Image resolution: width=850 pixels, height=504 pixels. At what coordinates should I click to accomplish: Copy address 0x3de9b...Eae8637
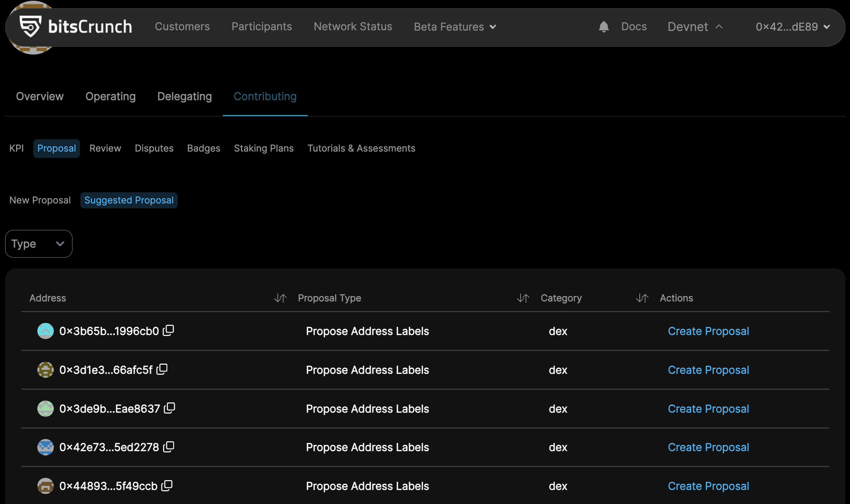point(170,408)
